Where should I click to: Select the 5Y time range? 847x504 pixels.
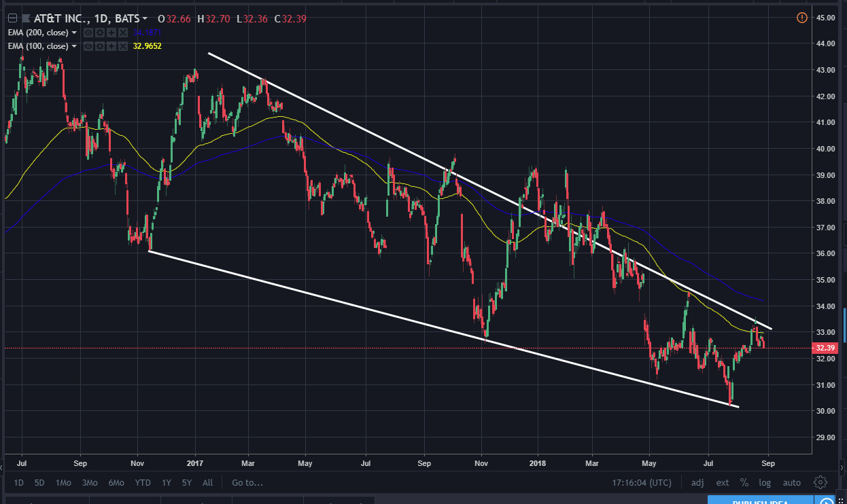(x=187, y=483)
